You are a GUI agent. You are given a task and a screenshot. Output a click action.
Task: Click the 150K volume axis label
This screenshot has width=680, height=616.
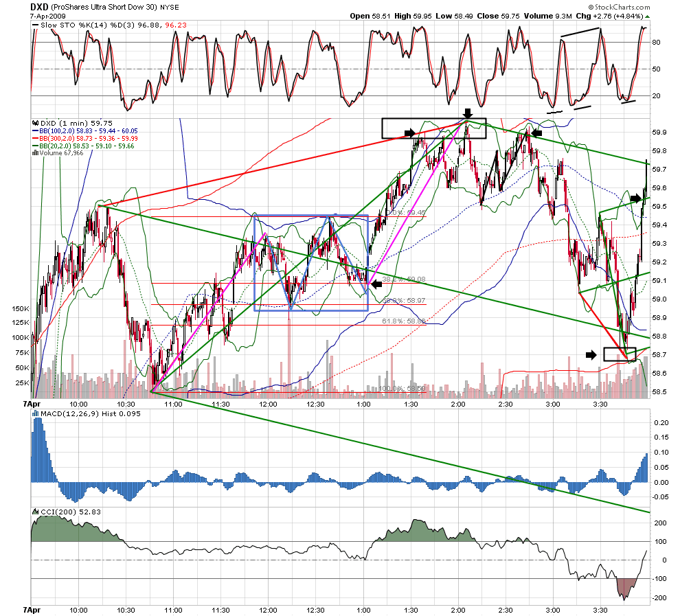point(21,309)
